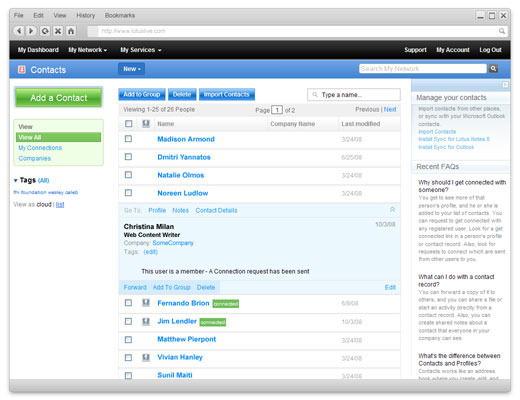
Task: Click the connected badge next to Fernando Brion
Action: pyautogui.click(x=226, y=304)
